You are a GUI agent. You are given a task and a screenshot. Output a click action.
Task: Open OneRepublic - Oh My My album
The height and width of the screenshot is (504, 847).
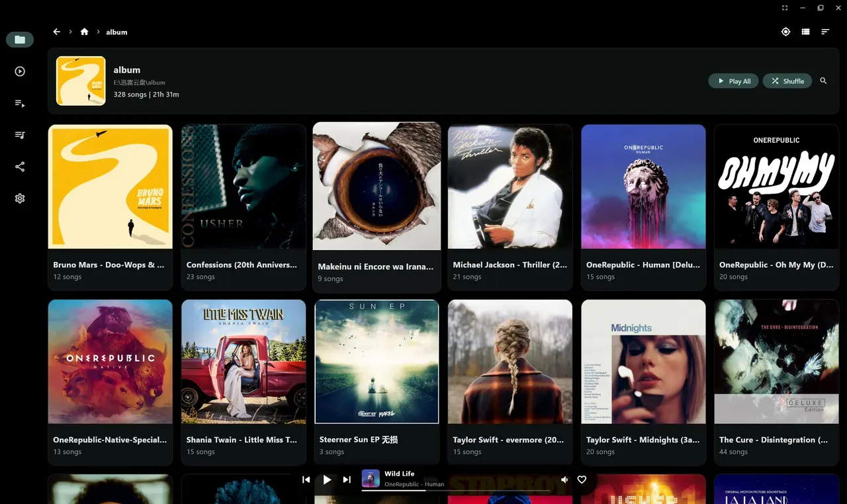pos(776,207)
